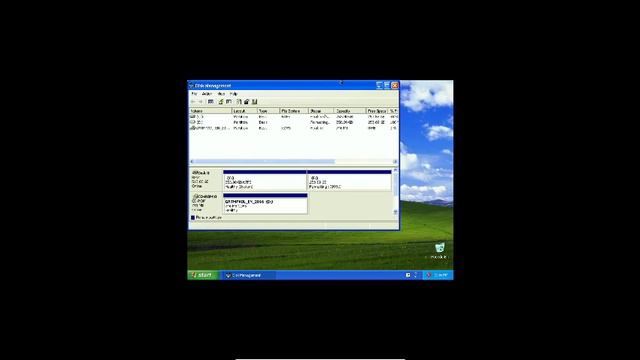640x360 pixels.
Task: Click the Start button
Action: coord(202,275)
